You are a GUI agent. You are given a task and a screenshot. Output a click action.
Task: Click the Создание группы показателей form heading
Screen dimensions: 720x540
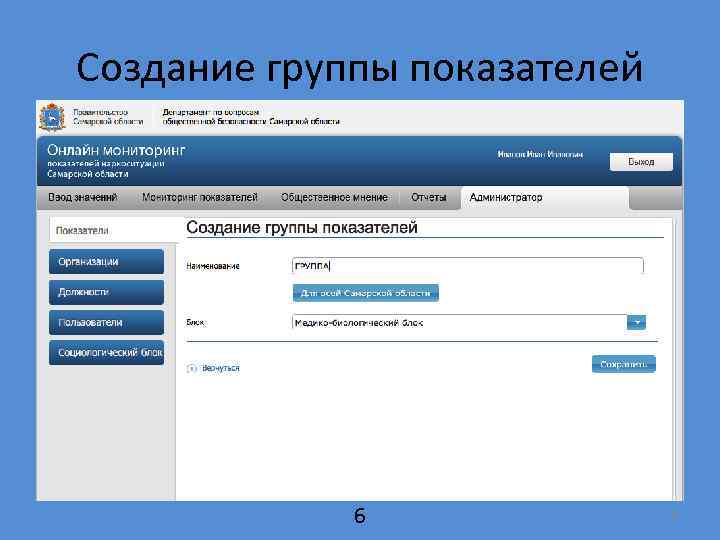pyautogui.click(x=302, y=227)
